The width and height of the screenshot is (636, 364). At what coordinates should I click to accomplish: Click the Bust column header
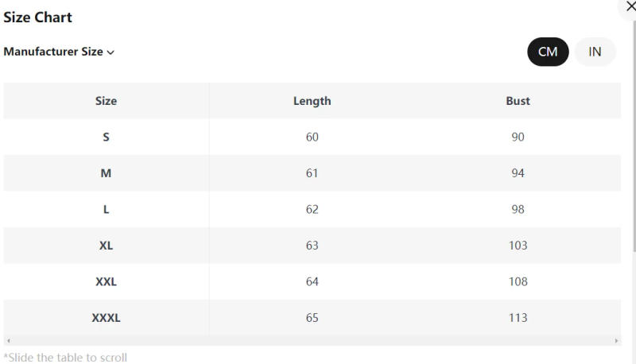pyautogui.click(x=518, y=101)
